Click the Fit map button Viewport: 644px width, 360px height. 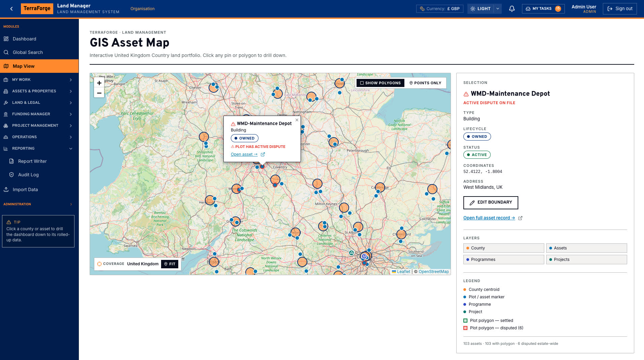(x=170, y=264)
